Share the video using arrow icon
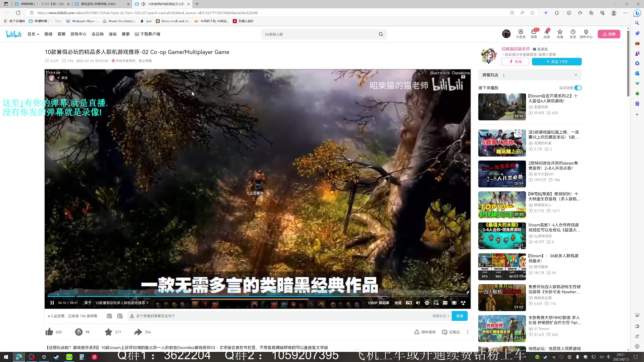Screen dimensions: 644x362 pos(138,332)
